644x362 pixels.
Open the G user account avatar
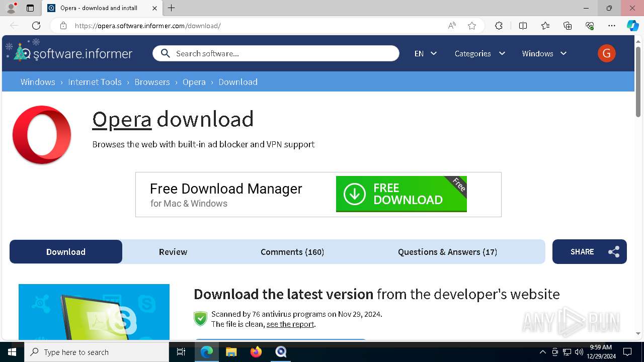click(x=606, y=53)
